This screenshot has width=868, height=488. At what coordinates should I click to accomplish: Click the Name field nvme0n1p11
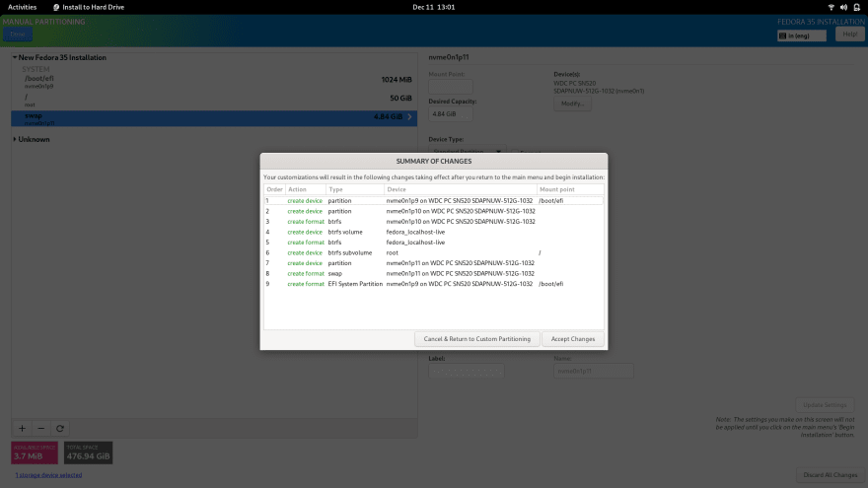click(594, 371)
